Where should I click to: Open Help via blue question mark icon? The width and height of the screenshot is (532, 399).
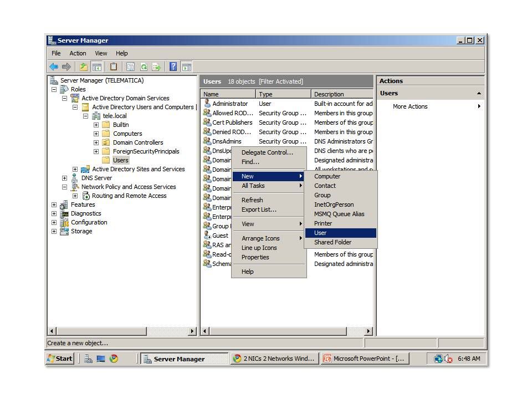point(173,67)
